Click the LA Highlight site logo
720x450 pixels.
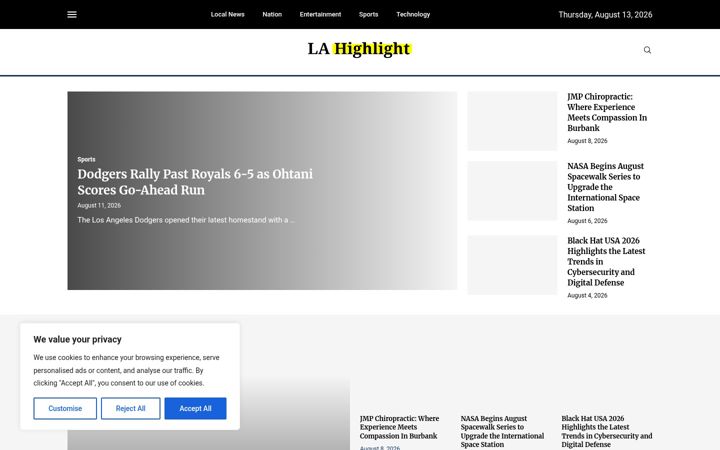pos(360,49)
